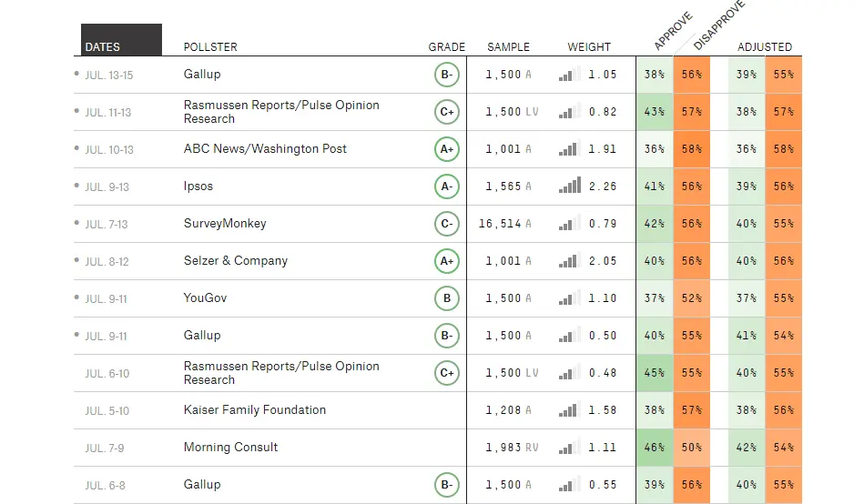Open the Kaiser Family Foundation poll link
The height and width of the screenshot is (504, 864).
254,410
